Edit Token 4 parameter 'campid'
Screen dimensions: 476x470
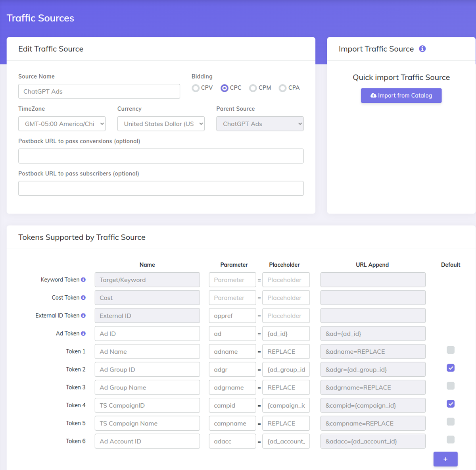[232, 405]
